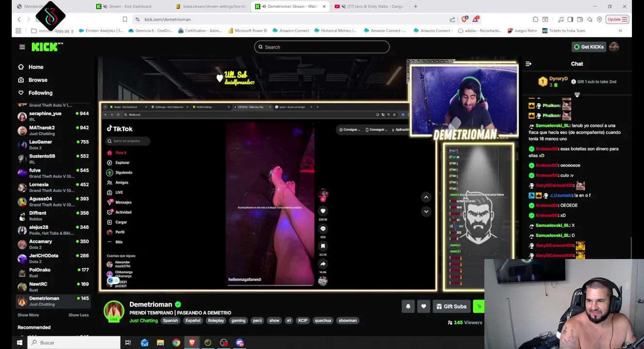Select the Roleplay tag
This screenshot has width=644, height=349.
tap(216, 320)
